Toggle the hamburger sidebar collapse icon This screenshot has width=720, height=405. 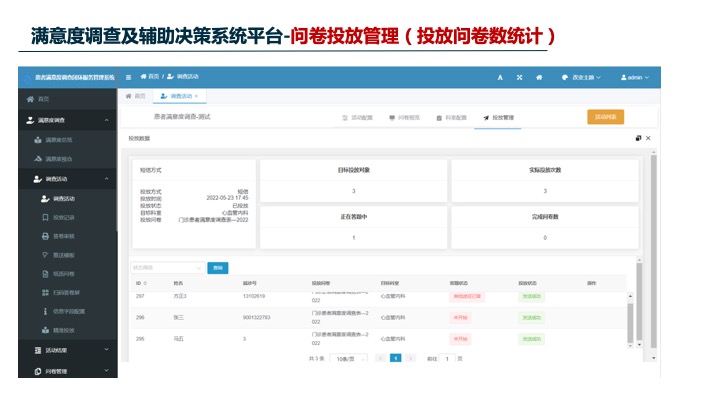[129, 77]
